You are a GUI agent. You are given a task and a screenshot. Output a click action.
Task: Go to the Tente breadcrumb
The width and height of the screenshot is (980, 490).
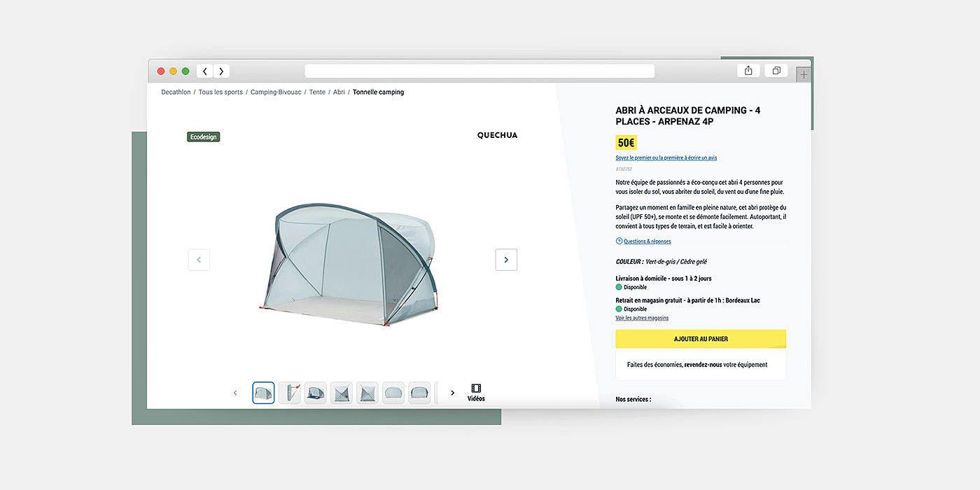click(x=317, y=92)
